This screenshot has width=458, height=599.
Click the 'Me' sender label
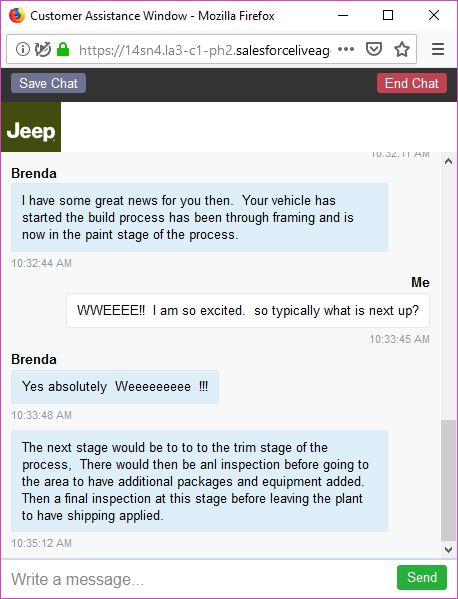[x=420, y=282]
